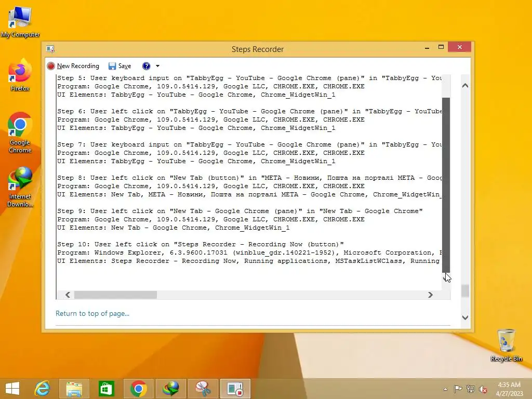Select the Step 8 New Tab button line
Viewport: 532px width, 399px height.
tap(249, 178)
